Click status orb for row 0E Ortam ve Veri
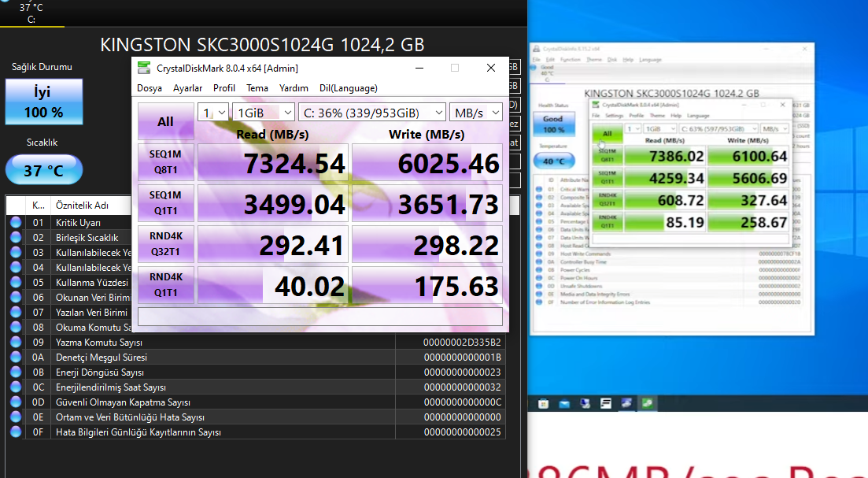Viewport: 868px width, 478px height. point(16,417)
